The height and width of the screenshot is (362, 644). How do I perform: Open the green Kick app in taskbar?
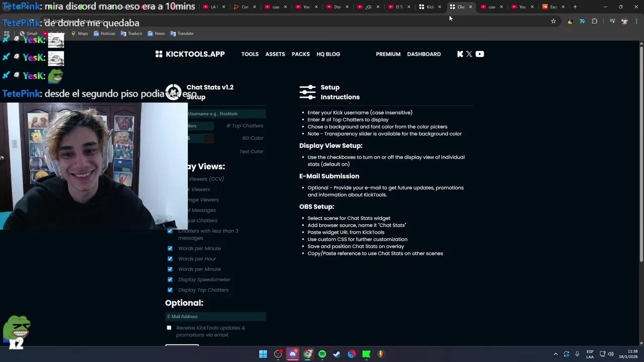coord(366,354)
